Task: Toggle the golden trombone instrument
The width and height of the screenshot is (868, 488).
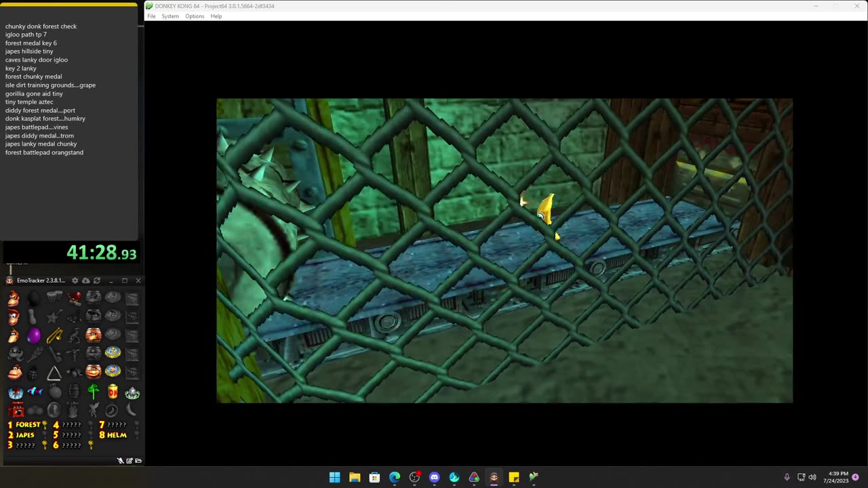Action: pos(54,335)
